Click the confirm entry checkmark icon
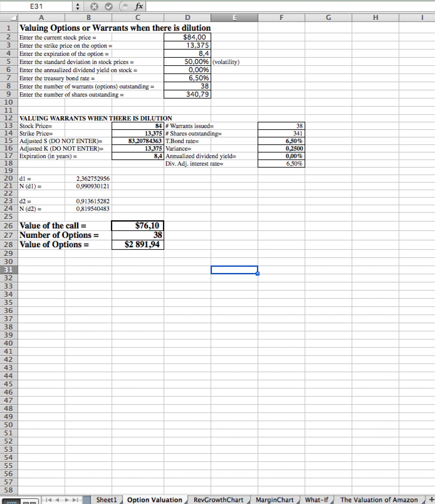Screen dimensions: 435x504 (x=109, y=7)
